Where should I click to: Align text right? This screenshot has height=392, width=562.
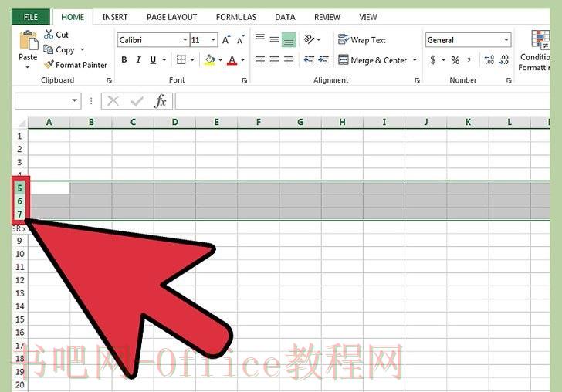(289, 60)
